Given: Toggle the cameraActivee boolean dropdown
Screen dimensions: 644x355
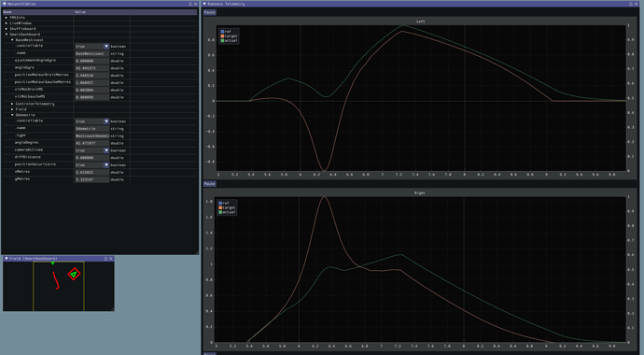Looking at the screenshot, I should coord(92,150).
